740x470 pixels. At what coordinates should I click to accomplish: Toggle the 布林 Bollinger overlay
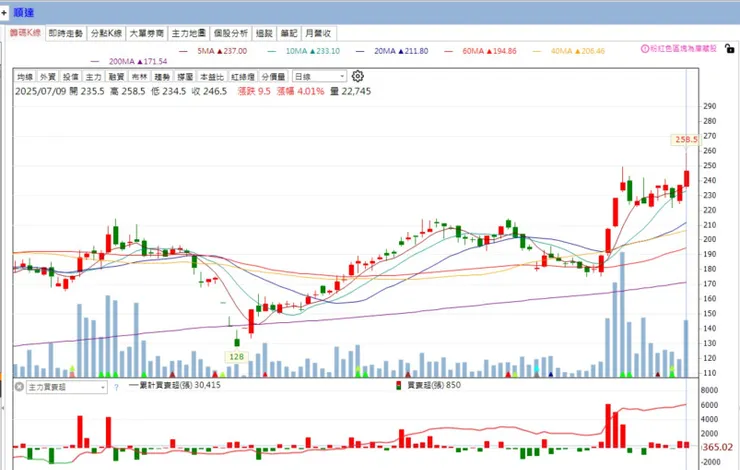tap(139, 76)
